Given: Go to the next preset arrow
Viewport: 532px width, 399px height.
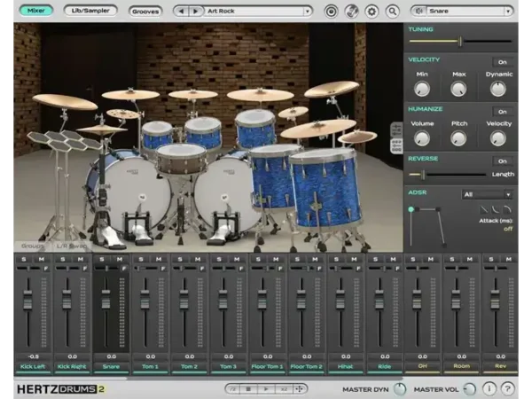Looking at the screenshot, I should point(195,12).
